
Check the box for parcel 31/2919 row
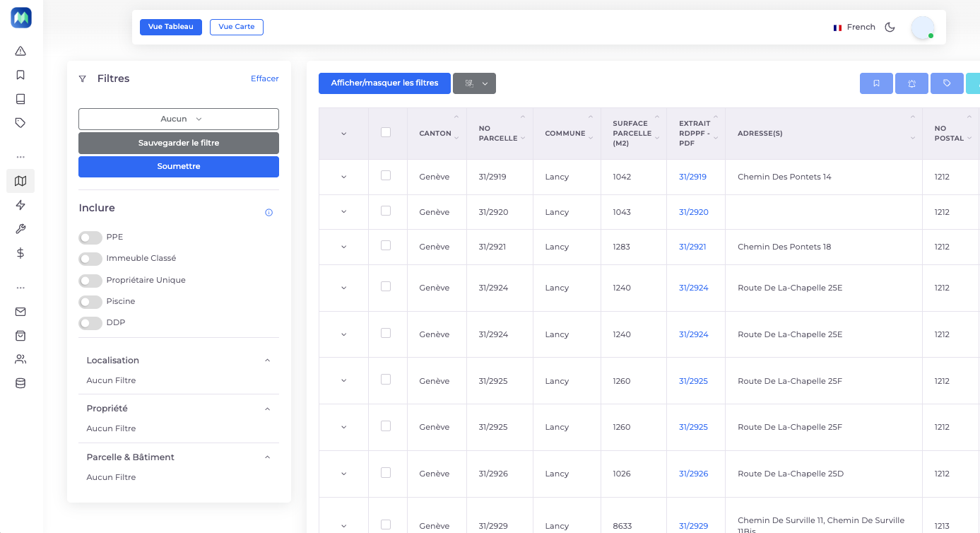click(386, 176)
